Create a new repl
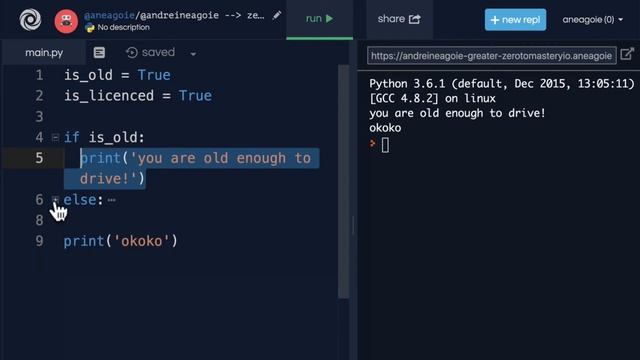The width and height of the screenshot is (640, 360). [x=515, y=20]
